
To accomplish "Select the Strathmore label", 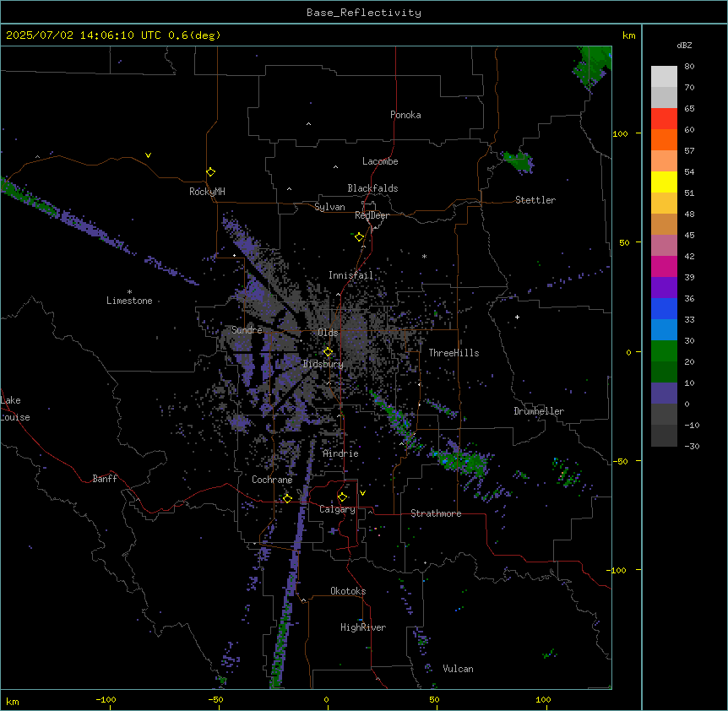I will (x=436, y=513).
